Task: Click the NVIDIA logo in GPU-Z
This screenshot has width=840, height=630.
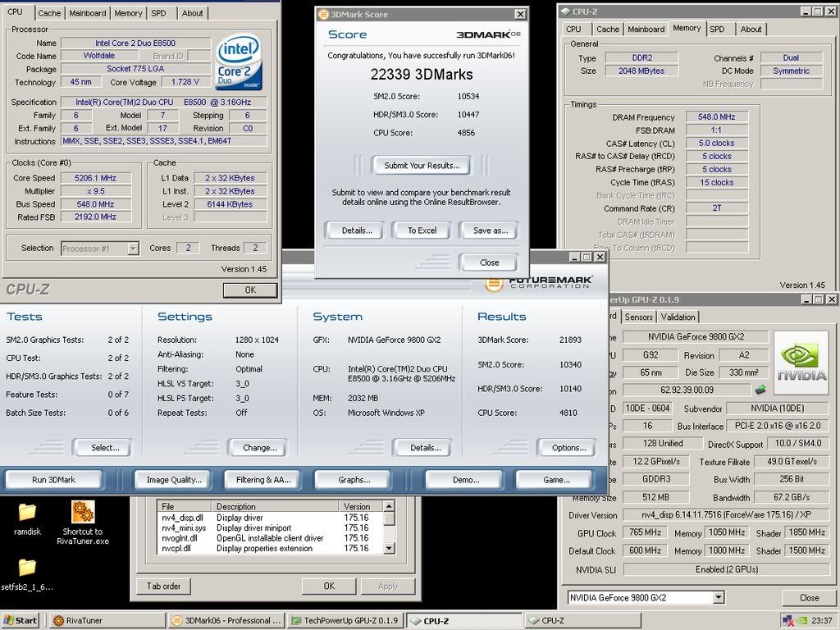Action: [801, 362]
